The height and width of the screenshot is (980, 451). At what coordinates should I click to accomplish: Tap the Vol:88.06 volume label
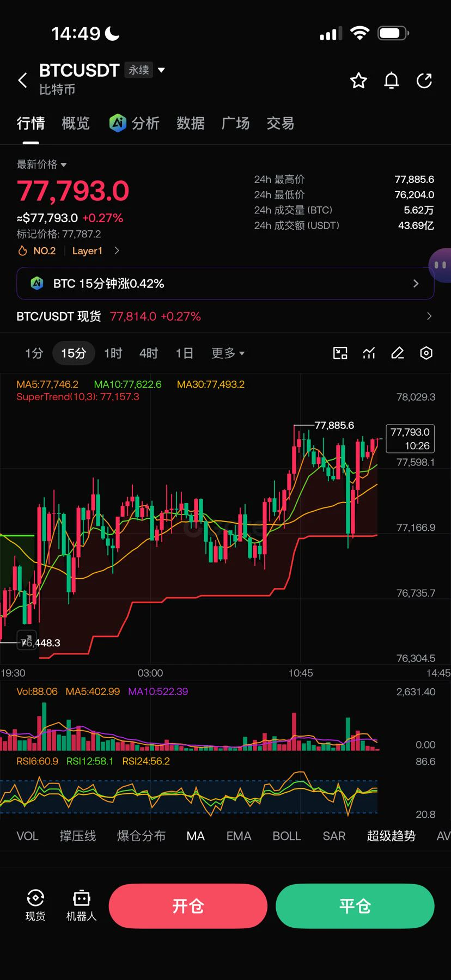(36, 691)
